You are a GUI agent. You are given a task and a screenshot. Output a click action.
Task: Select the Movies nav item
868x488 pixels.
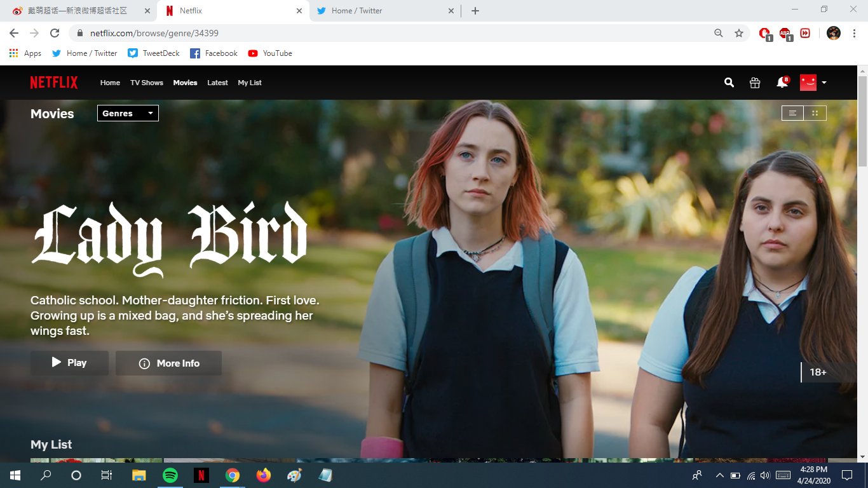click(185, 83)
